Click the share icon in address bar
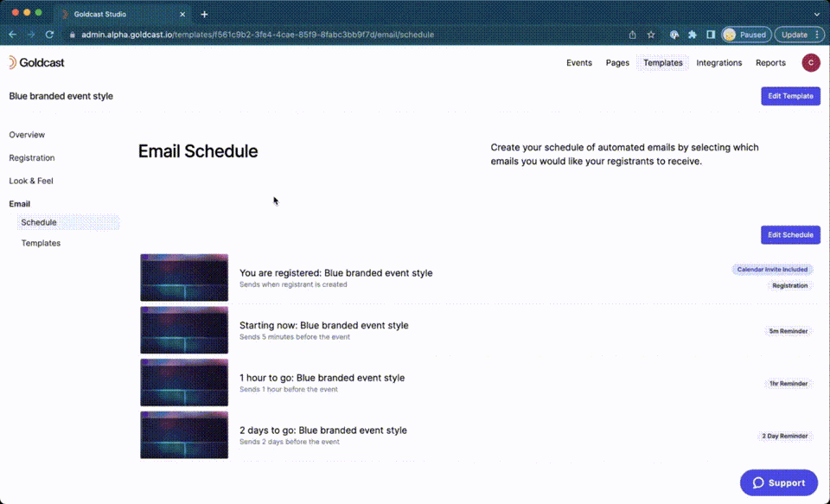Image resolution: width=830 pixels, height=504 pixels. click(632, 35)
